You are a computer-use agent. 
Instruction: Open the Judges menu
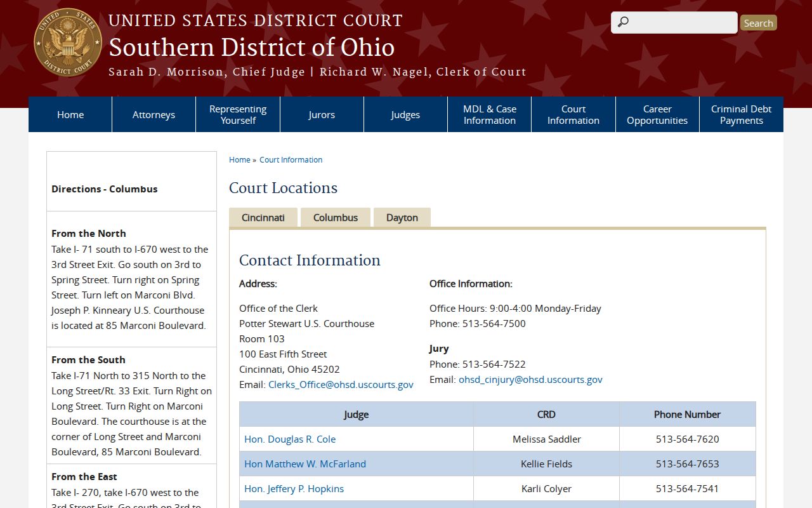pyautogui.click(x=405, y=114)
